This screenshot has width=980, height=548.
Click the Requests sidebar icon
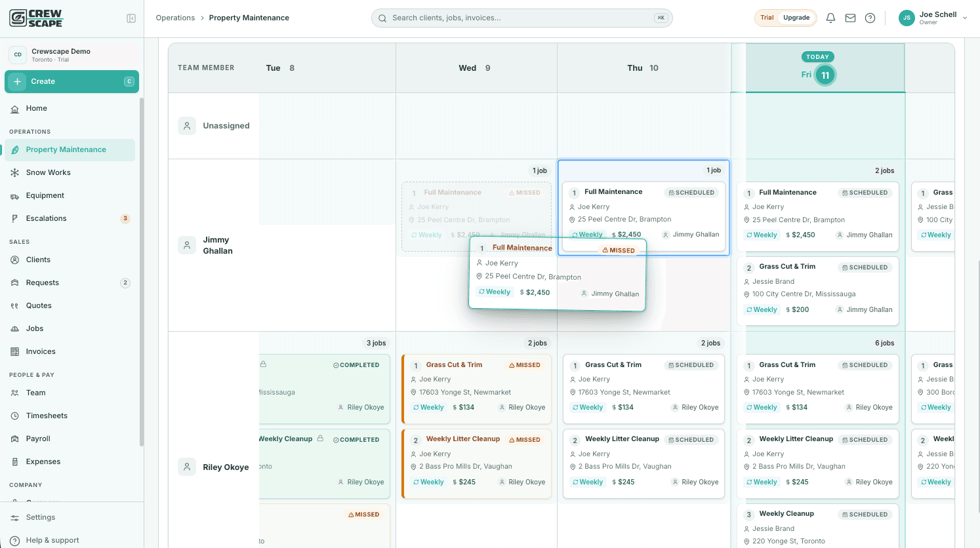tap(14, 283)
